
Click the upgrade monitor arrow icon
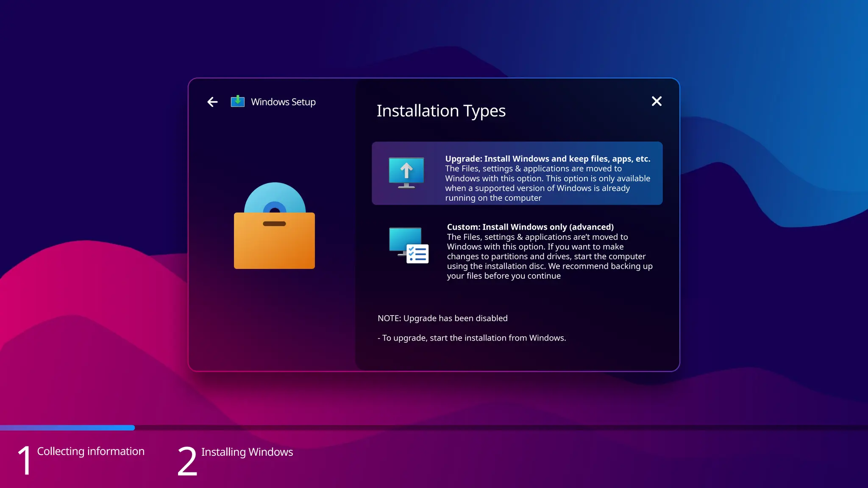click(406, 173)
